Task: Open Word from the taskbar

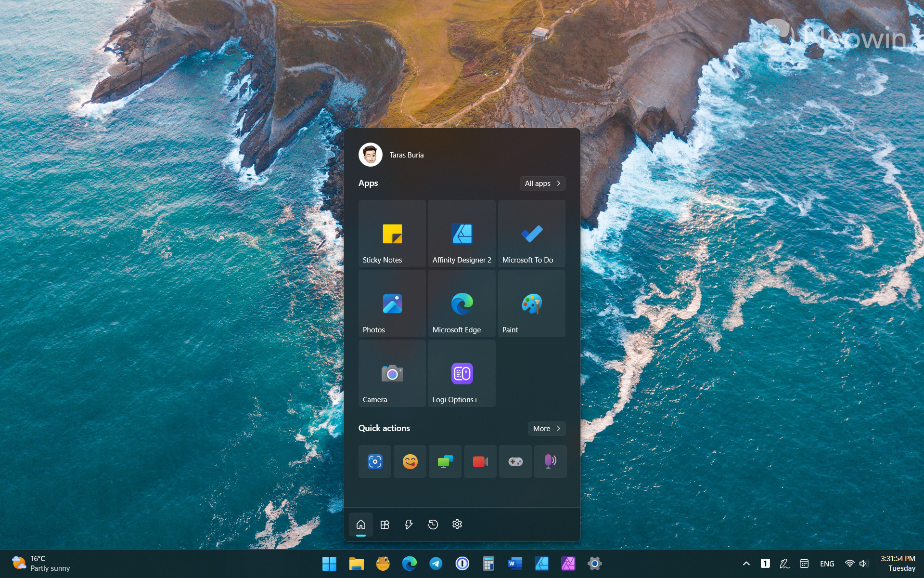Action: (515, 564)
